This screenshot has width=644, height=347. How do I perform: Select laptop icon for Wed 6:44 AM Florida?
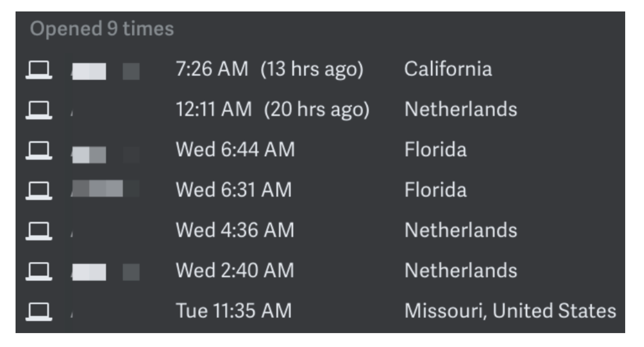pyautogui.click(x=39, y=150)
